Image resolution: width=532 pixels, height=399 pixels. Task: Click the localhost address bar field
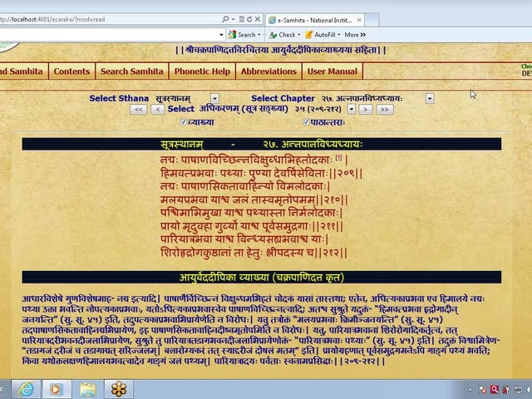pyautogui.click(x=108, y=18)
